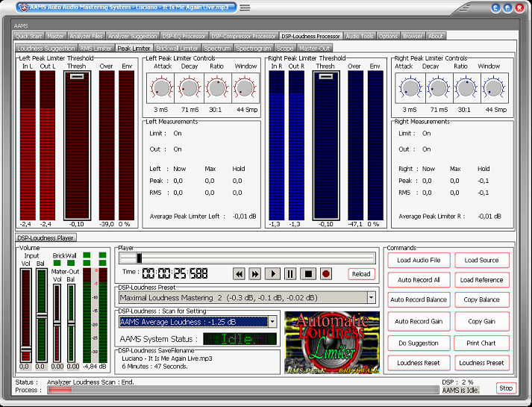Click the player time display 00:00:25:588
532x407 pixels.
tap(175, 273)
